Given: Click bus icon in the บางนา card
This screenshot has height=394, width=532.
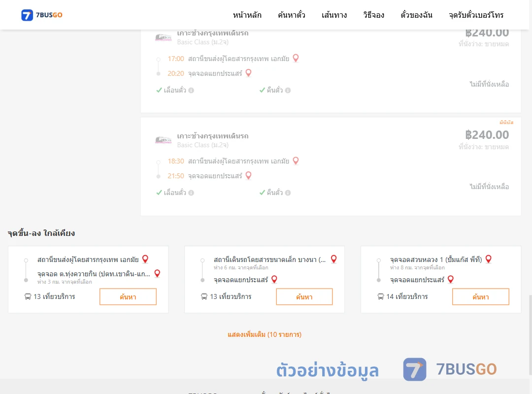Looking at the screenshot, I should click(x=204, y=296).
